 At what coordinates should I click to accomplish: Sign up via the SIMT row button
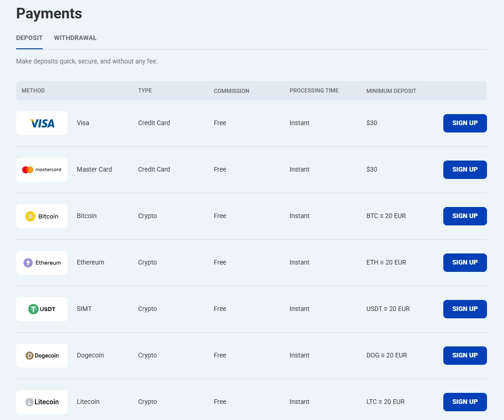click(x=465, y=309)
